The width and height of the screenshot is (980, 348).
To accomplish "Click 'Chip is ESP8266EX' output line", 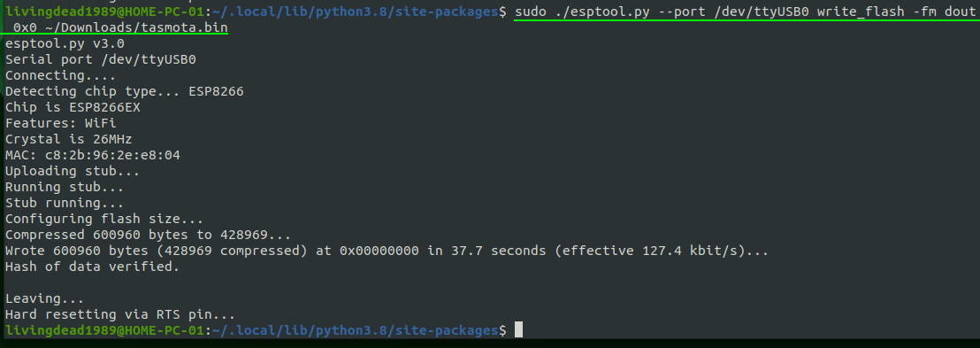I will (73, 108).
